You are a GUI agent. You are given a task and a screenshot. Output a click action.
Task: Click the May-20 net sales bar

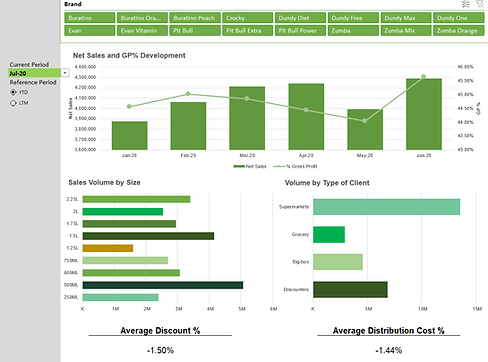coord(365,129)
